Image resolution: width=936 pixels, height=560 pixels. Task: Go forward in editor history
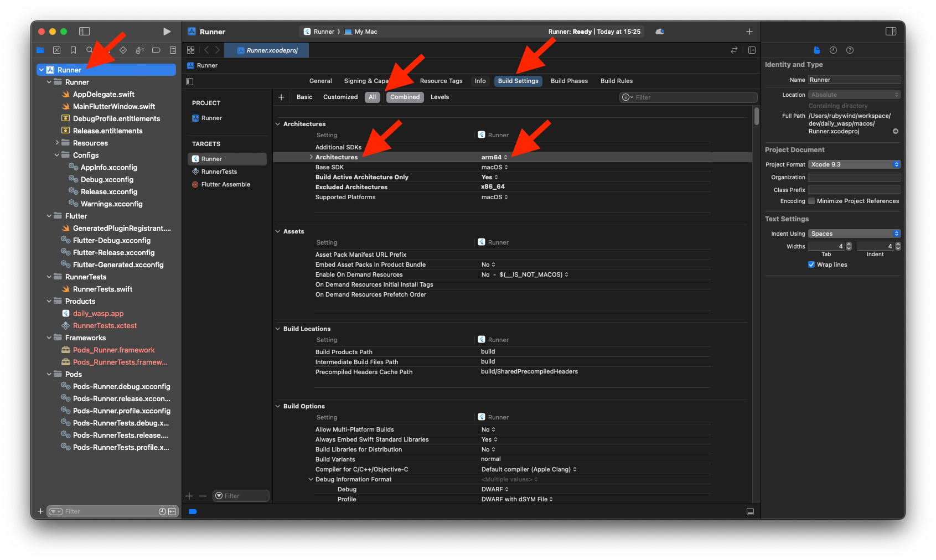click(x=218, y=50)
